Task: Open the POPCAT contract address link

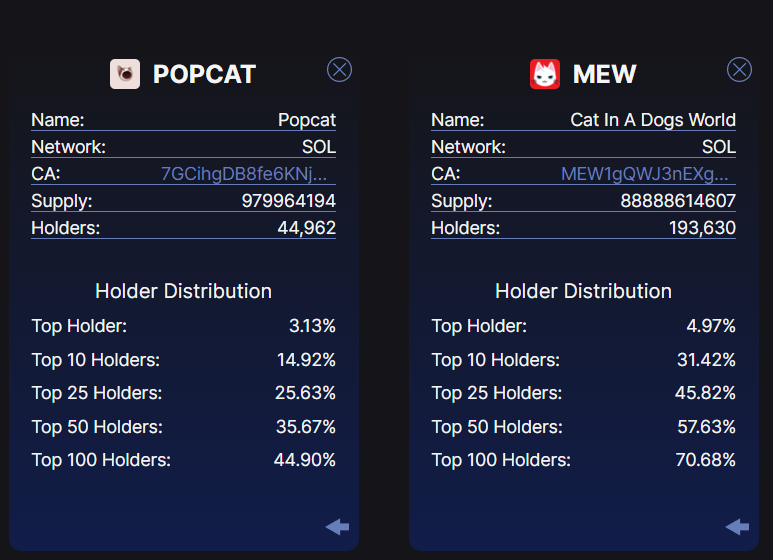Action: (x=244, y=174)
